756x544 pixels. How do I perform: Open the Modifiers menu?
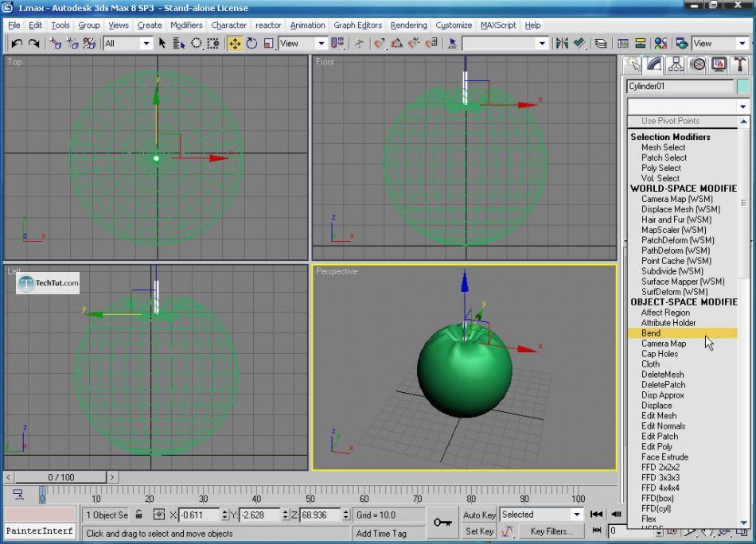coord(186,25)
